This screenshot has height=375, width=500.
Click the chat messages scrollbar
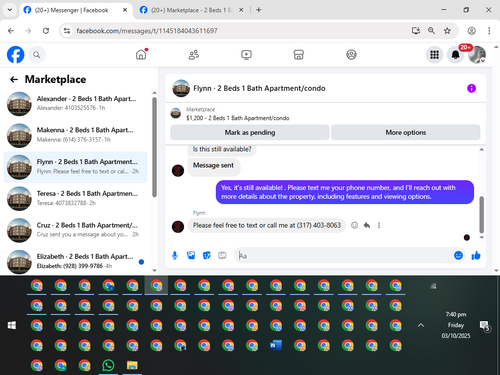[481, 215]
